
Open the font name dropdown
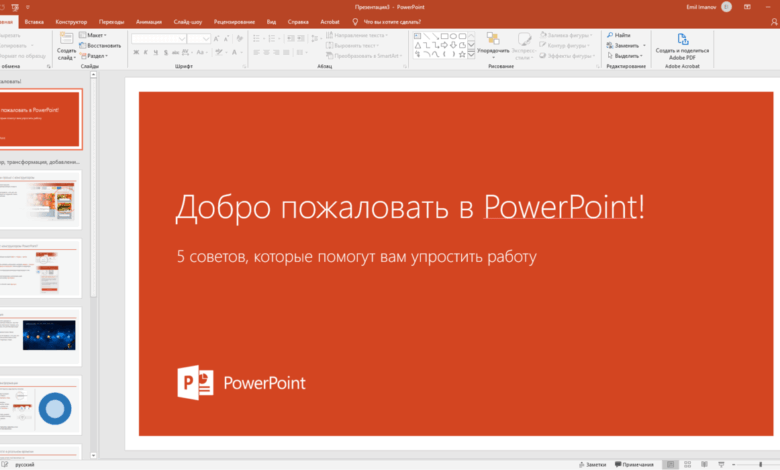(x=180, y=39)
